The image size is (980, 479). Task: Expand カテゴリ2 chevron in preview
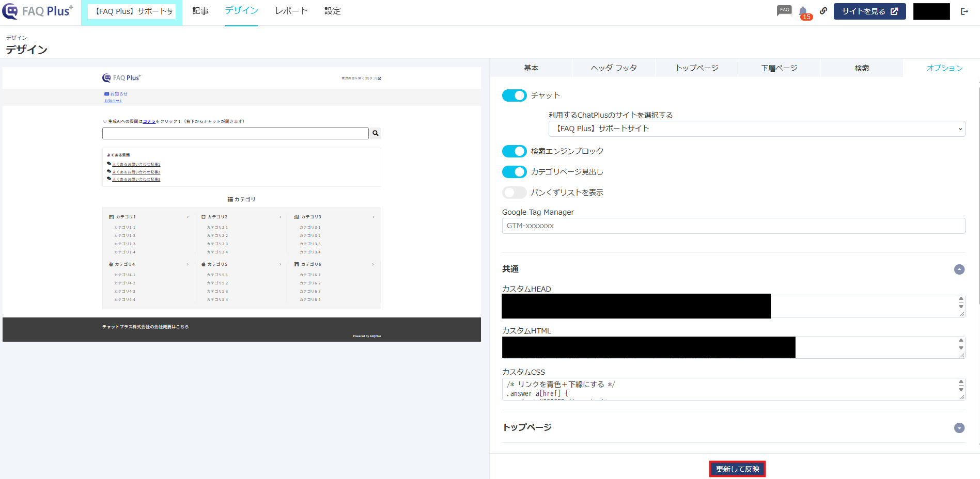(281, 217)
